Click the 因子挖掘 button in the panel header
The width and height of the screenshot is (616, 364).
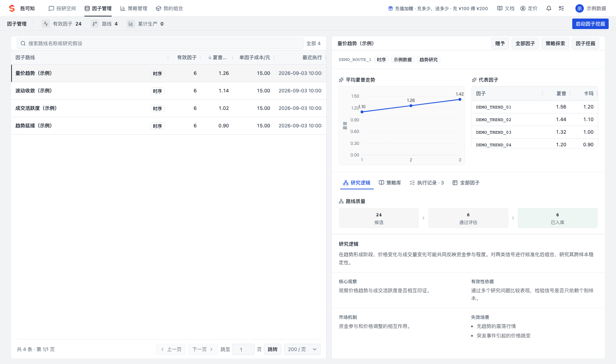click(586, 43)
